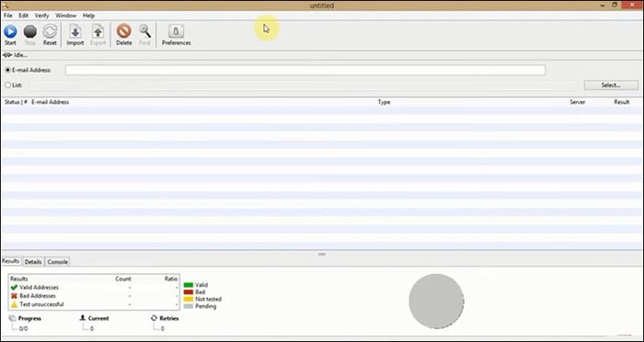Viewport: 644px width, 342px height.
Task: Select the List radio button
Action: [7, 85]
